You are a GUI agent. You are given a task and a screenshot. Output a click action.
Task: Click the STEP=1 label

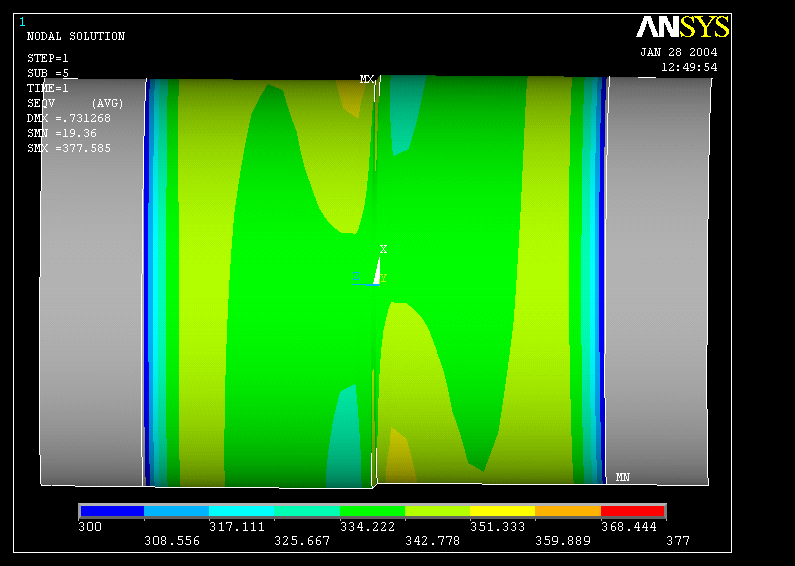[x=48, y=58]
